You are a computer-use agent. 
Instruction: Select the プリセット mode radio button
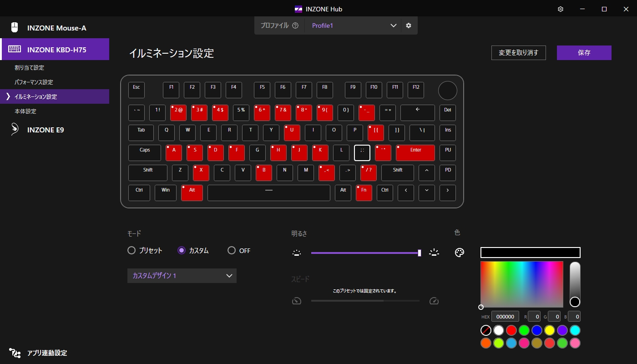tap(131, 250)
